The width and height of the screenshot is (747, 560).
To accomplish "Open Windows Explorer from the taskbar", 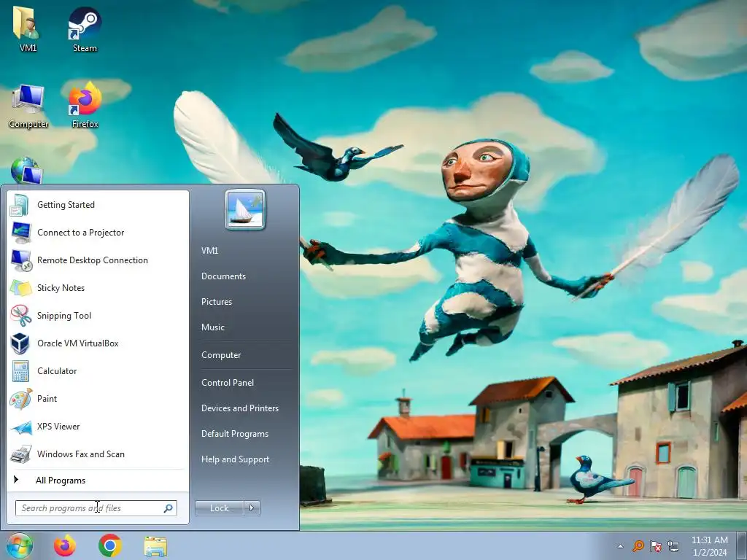I will [155, 546].
